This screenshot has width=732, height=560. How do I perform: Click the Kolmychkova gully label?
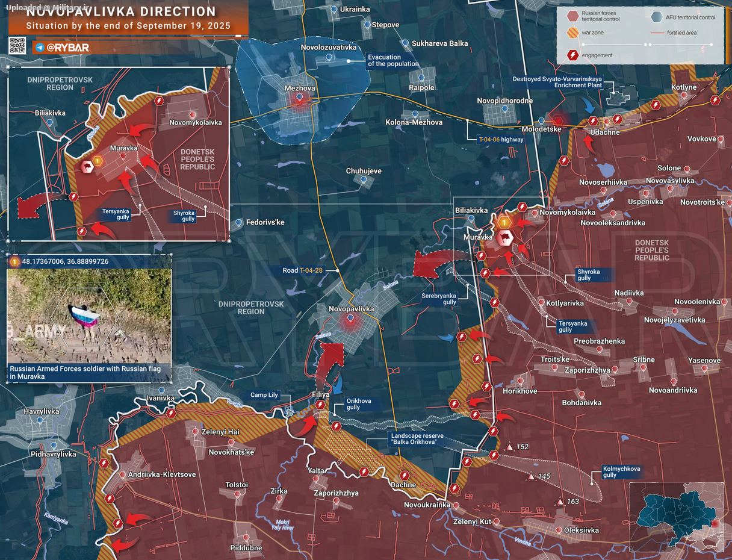pos(621,471)
